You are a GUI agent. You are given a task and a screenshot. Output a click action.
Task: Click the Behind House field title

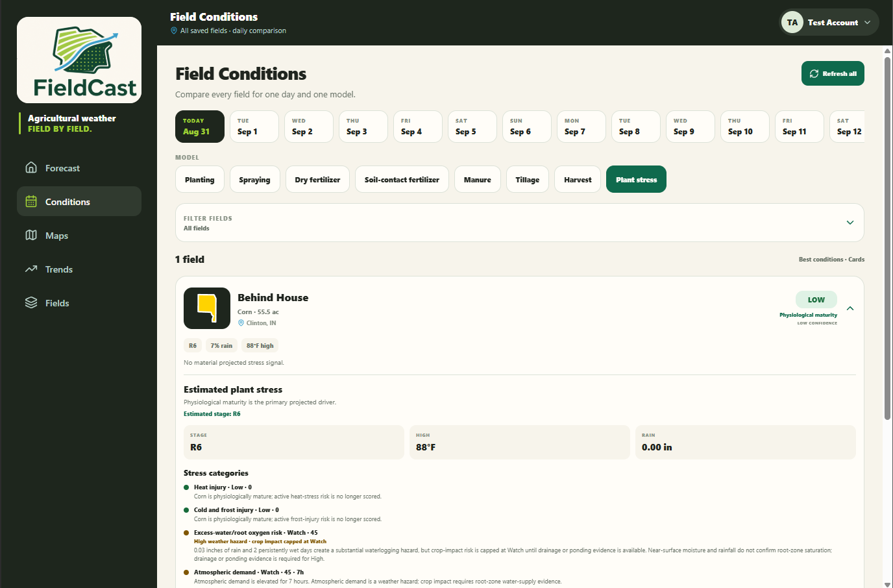point(273,297)
